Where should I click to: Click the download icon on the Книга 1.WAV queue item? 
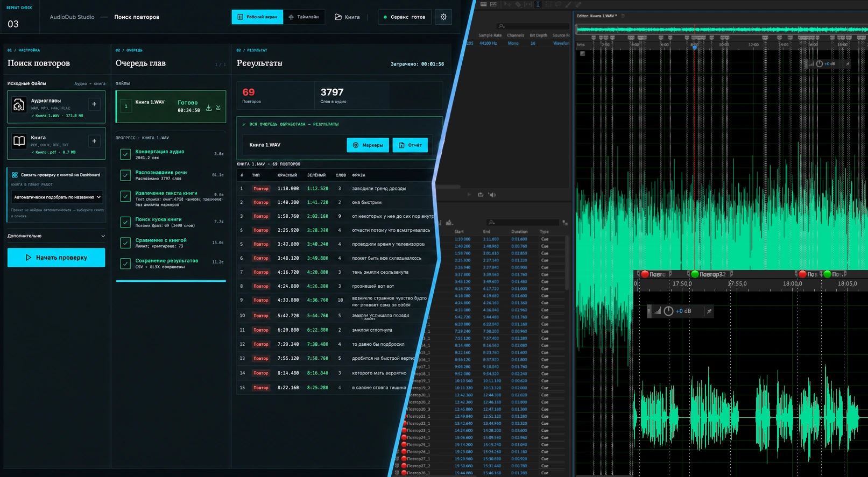pyautogui.click(x=209, y=108)
